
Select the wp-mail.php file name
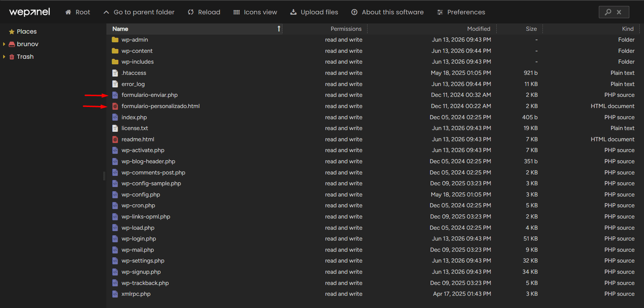(138, 250)
